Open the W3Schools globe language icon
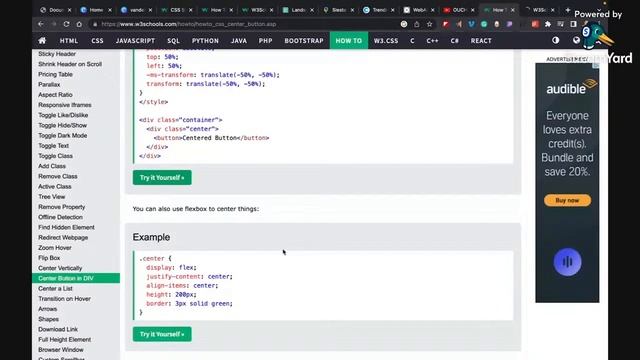This screenshot has width=640, height=360. coord(576,40)
